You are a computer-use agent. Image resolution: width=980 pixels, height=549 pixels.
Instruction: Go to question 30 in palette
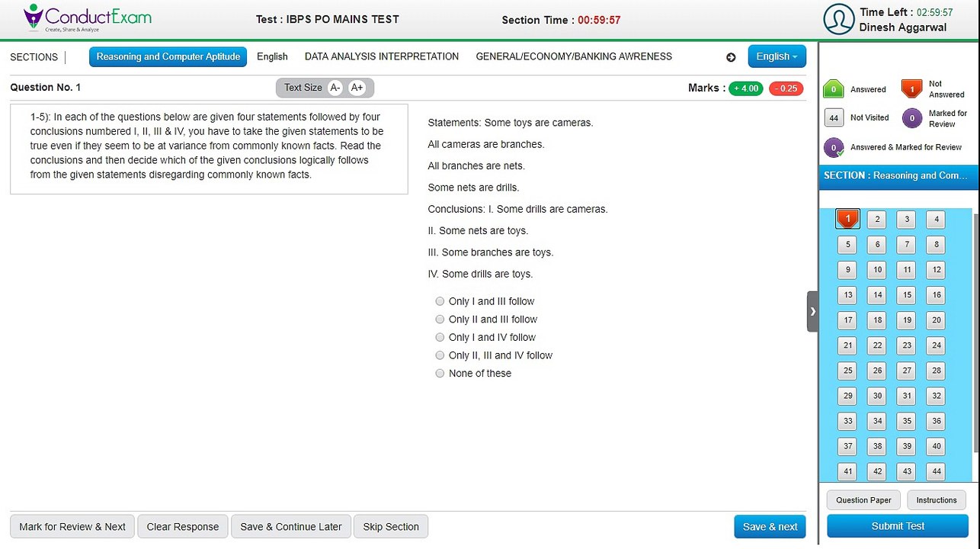[877, 396]
